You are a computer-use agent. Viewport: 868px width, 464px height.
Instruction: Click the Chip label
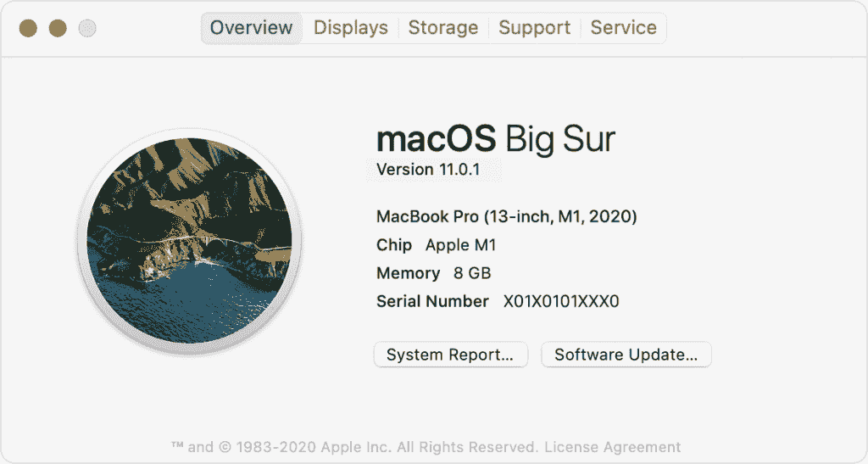point(393,245)
